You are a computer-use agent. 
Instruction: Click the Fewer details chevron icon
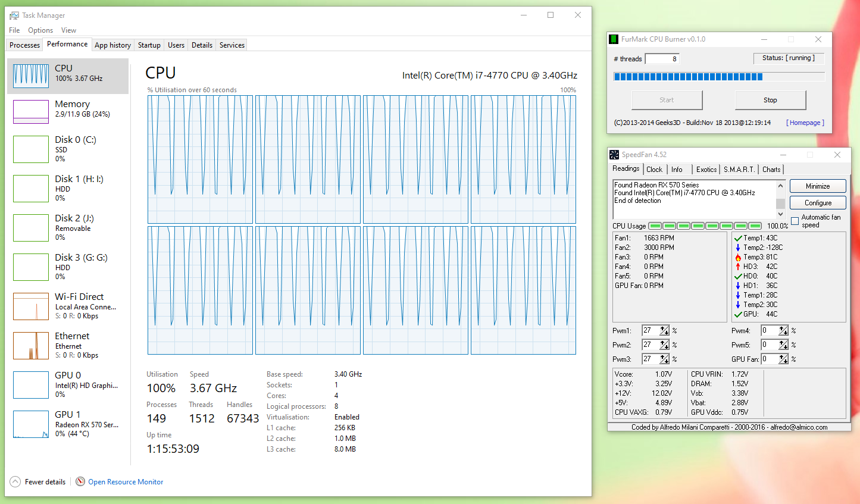pyautogui.click(x=15, y=482)
